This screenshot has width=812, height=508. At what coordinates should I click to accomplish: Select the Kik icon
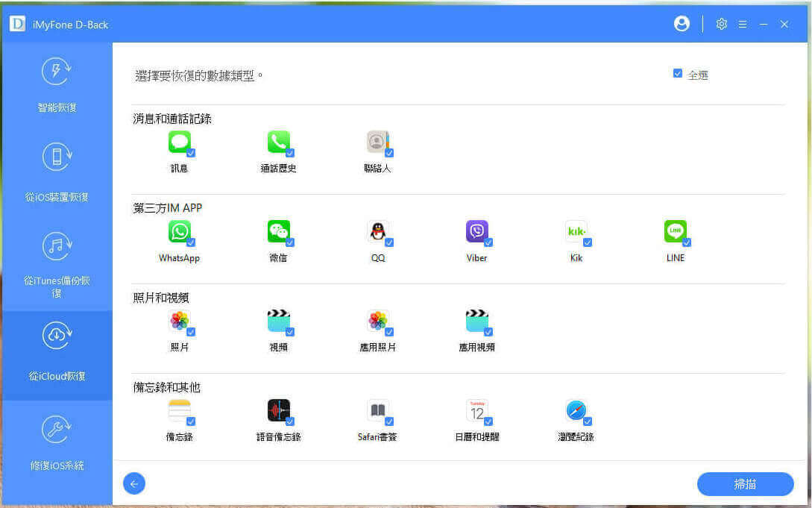pos(576,231)
